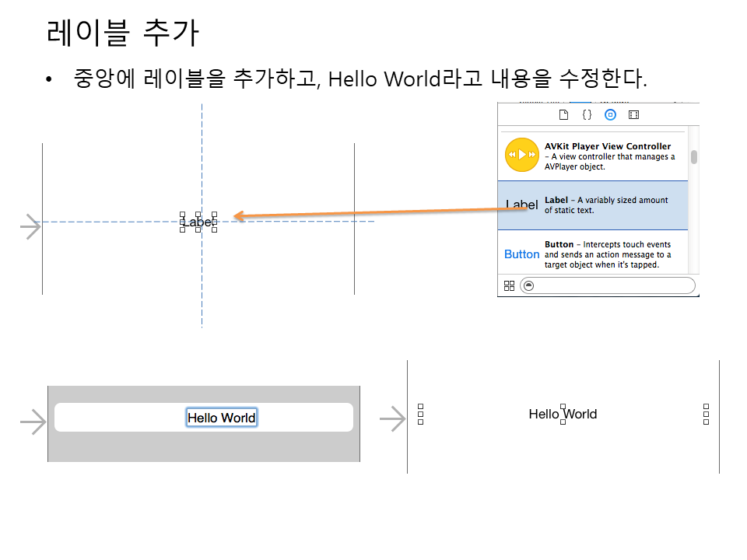Click the Hello World text editing field
The width and height of the screenshot is (747, 560).
pos(221,418)
